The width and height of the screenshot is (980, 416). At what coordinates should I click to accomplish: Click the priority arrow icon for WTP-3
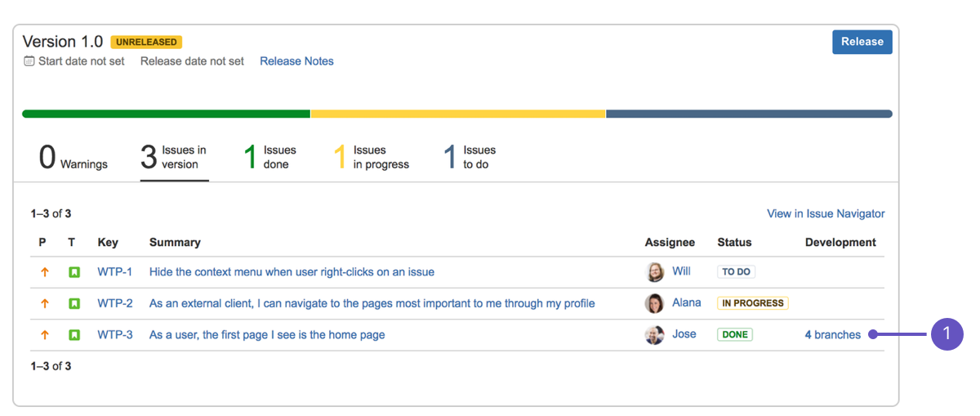click(45, 334)
